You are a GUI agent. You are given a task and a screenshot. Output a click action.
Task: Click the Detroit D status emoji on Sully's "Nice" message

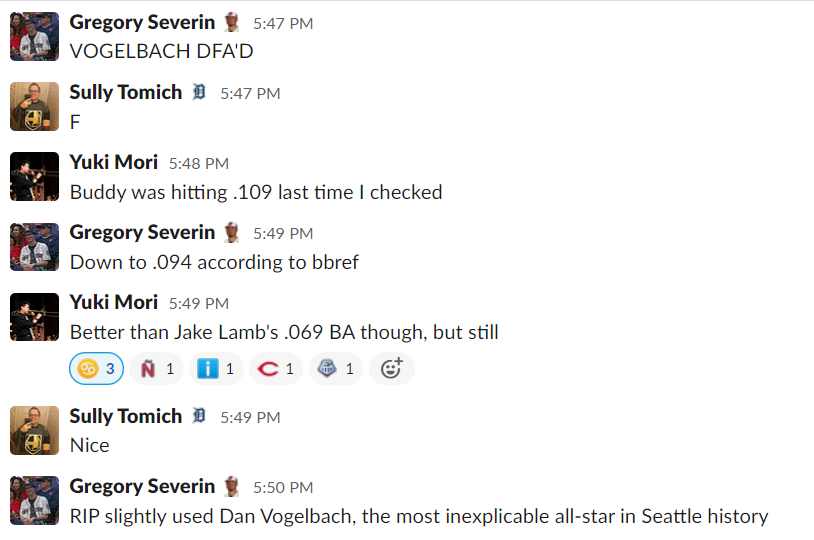pyautogui.click(x=199, y=416)
